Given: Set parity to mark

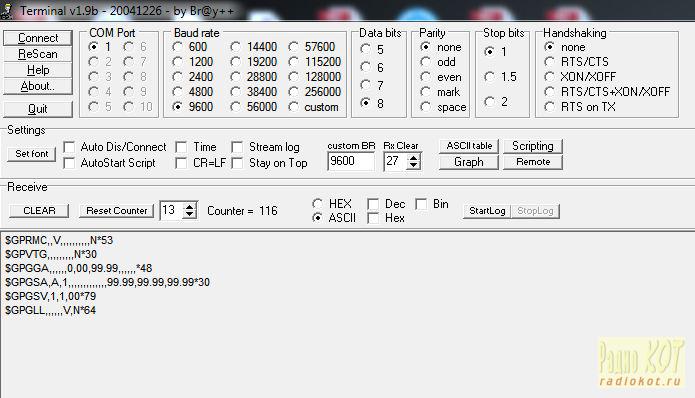Looking at the screenshot, I should click(x=426, y=92).
